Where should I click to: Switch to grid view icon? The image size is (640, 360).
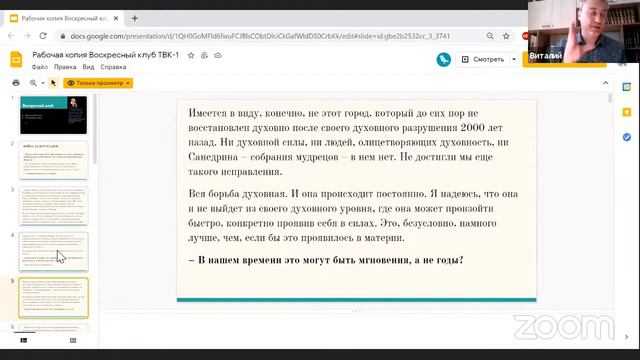click(73, 340)
